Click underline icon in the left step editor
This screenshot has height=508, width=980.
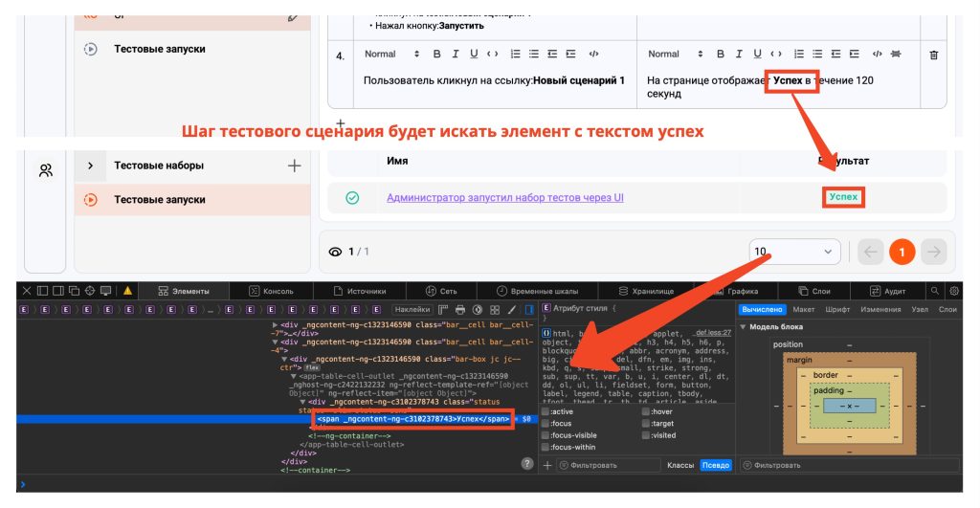pyautogui.click(x=474, y=55)
